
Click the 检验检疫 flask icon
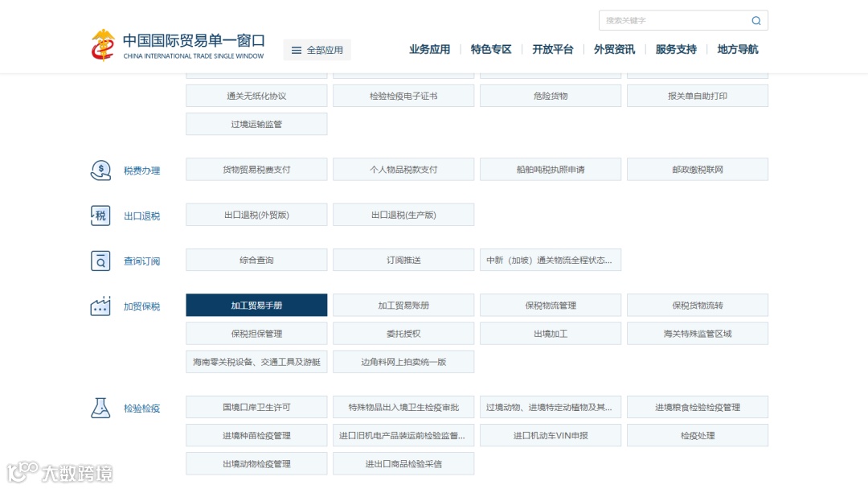100,408
